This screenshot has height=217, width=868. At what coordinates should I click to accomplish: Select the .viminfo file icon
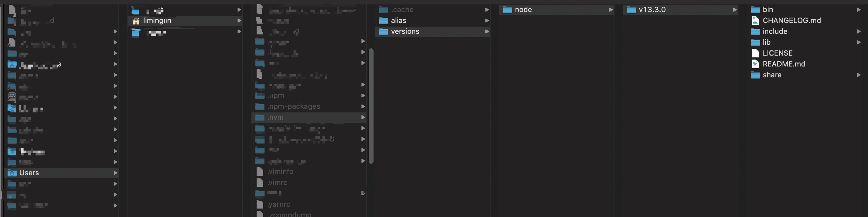pyautogui.click(x=260, y=171)
